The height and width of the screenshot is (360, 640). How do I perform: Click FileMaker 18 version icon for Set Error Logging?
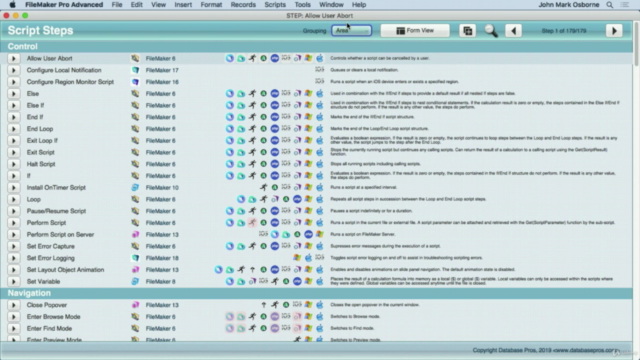tap(135, 258)
